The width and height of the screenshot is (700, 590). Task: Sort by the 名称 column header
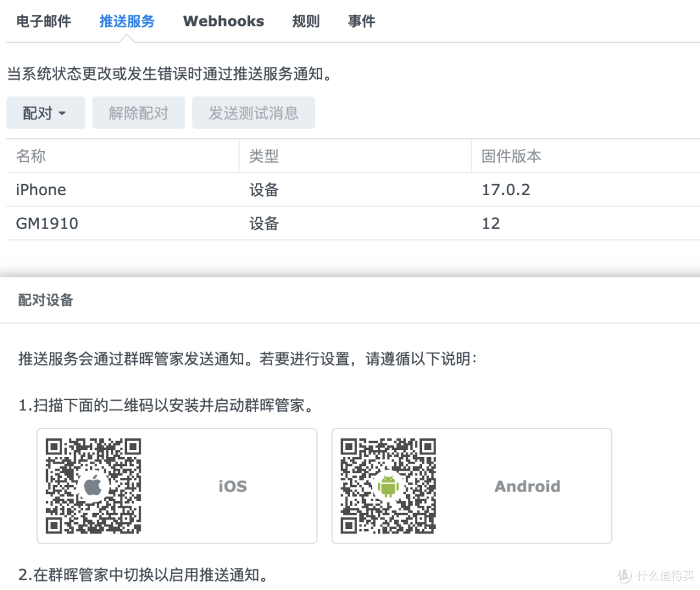122,156
